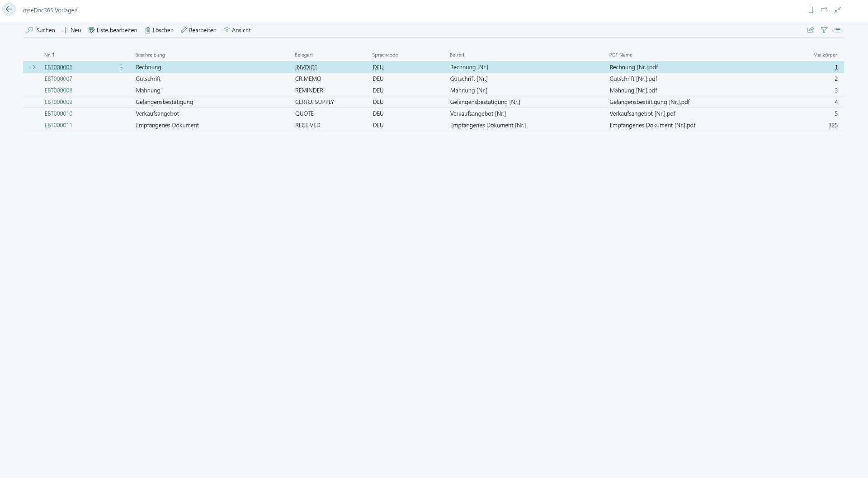The height and width of the screenshot is (488, 868).
Task: Open template link EBT000007
Action: click(58, 79)
